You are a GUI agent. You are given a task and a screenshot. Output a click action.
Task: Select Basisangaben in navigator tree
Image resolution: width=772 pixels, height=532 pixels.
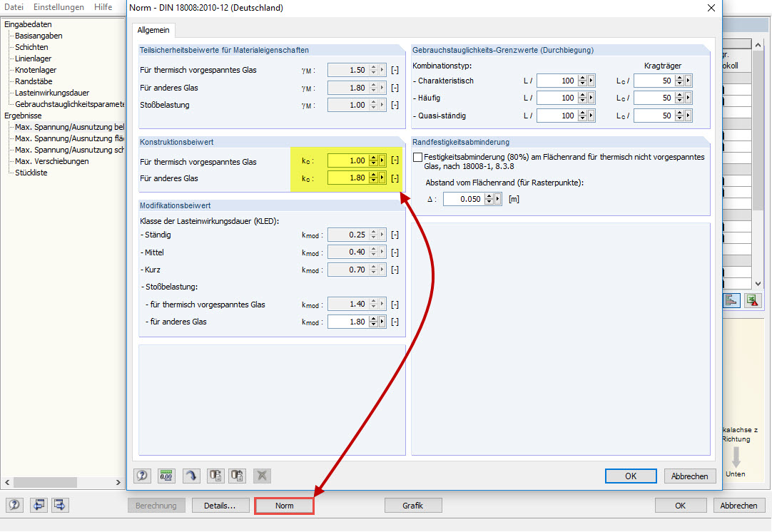tap(39, 36)
